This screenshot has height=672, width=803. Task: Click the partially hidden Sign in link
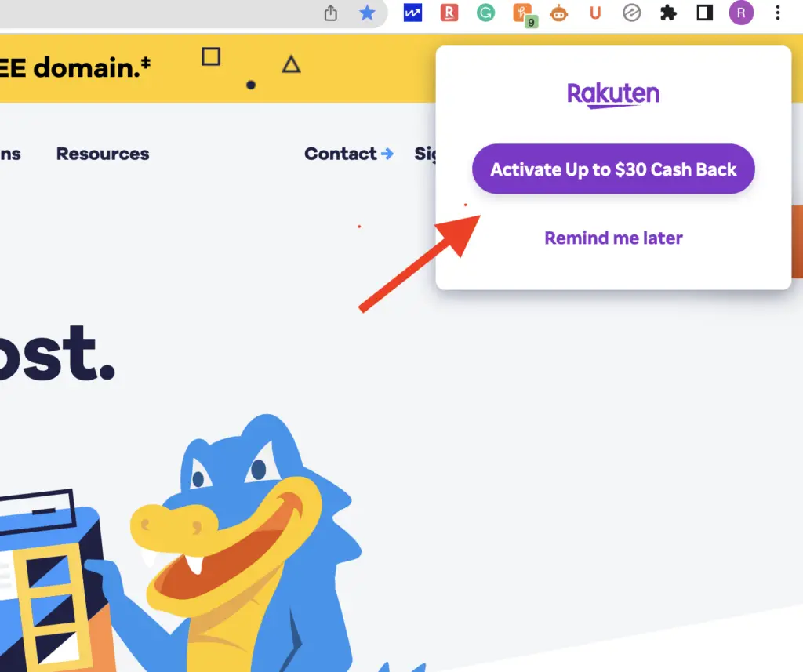425,154
